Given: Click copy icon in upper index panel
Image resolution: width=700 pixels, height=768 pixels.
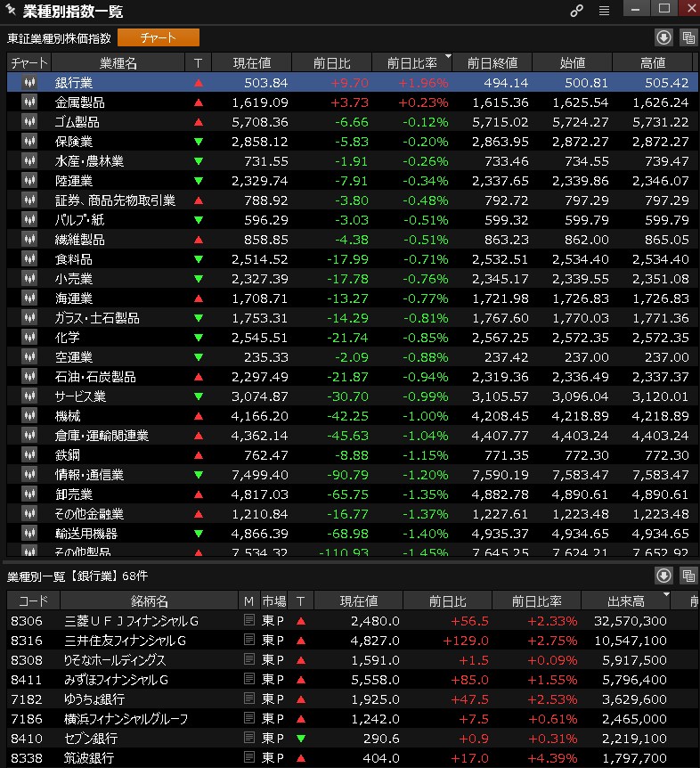Looking at the screenshot, I should pos(688,37).
